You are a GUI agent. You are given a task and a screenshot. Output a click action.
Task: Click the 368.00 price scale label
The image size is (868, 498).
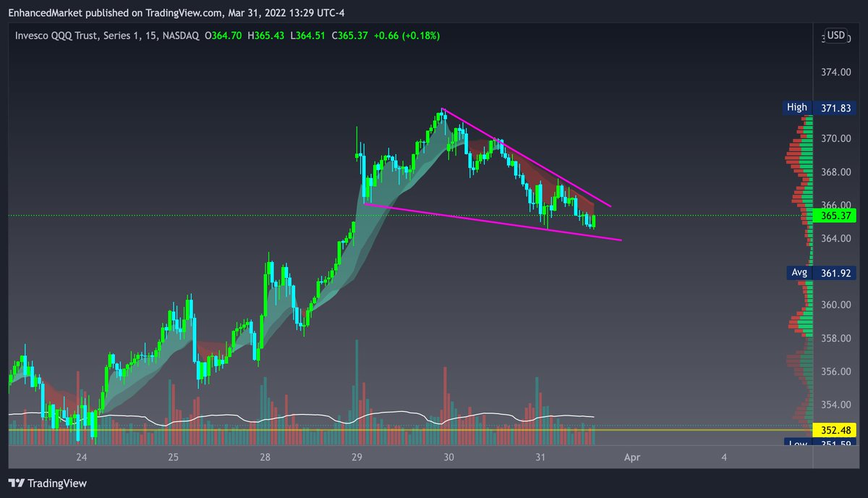tap(835, 172)
